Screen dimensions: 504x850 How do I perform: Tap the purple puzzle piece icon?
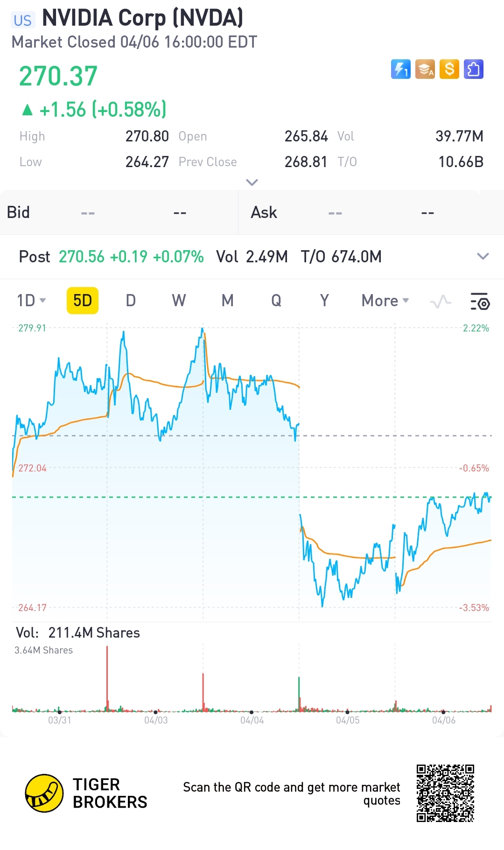coord(474,70)
